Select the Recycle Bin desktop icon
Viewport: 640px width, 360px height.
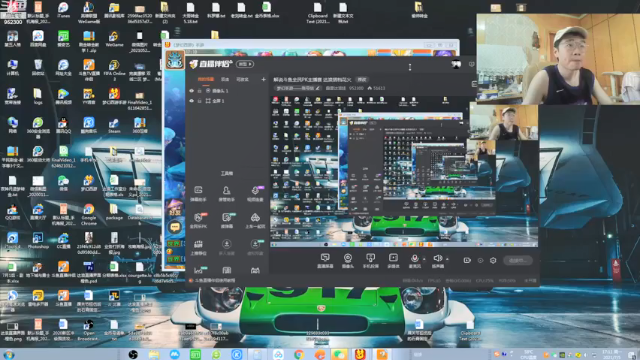(38, 68)
